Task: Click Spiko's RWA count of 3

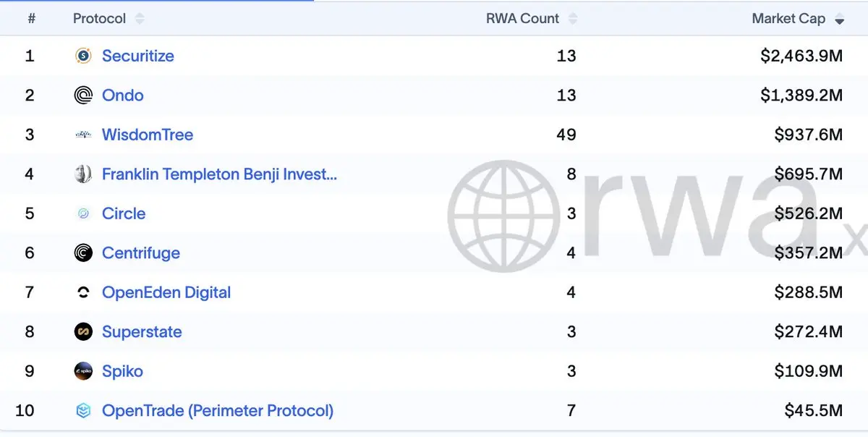Action: (571, 371)
